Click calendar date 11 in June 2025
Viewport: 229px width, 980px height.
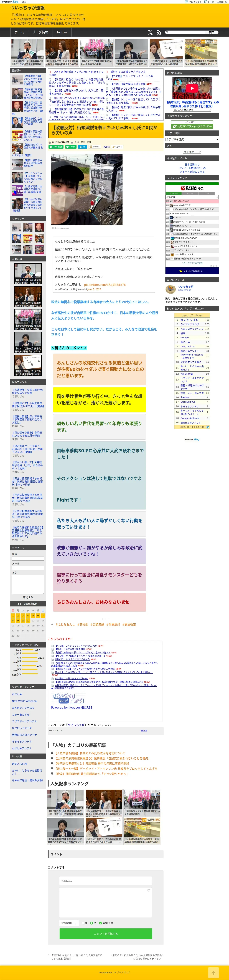pos(28,621)
